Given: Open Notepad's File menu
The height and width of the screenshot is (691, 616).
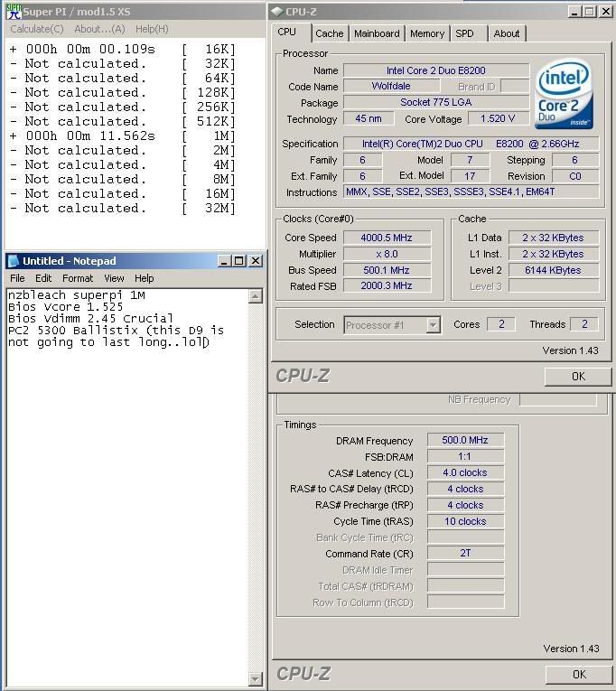Looking at the screenshot, I should 17,278.
